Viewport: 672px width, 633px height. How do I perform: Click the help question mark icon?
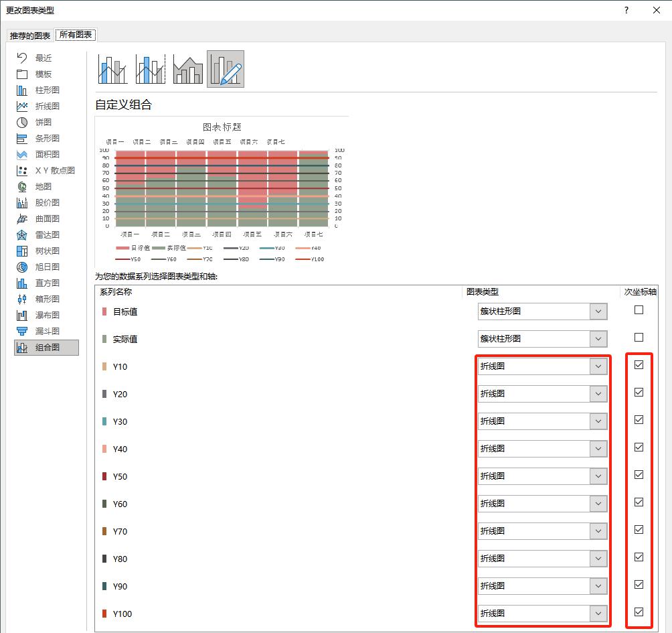tap(626, 10)
